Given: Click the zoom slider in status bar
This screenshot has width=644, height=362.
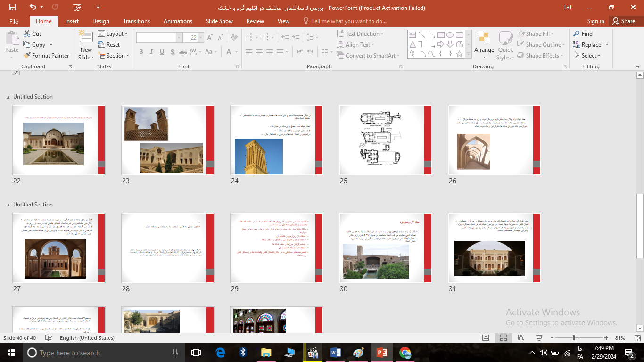Looking at the screenshot, I should 573,338.
